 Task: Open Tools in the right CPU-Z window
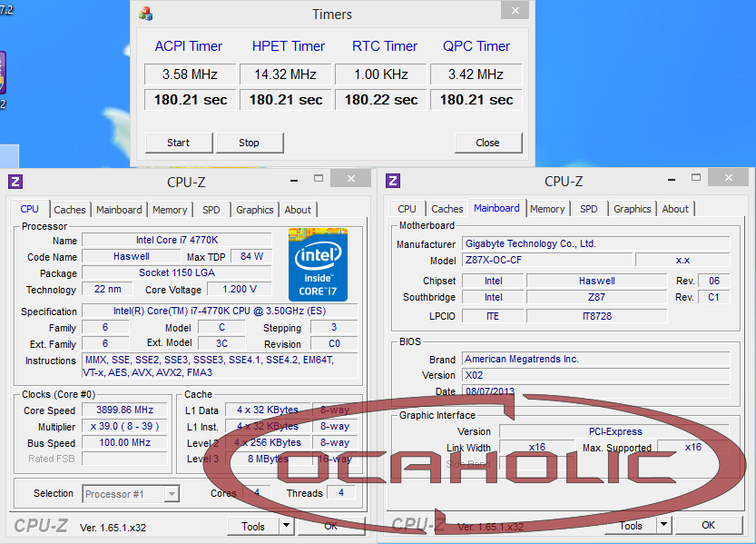[631, 525]
